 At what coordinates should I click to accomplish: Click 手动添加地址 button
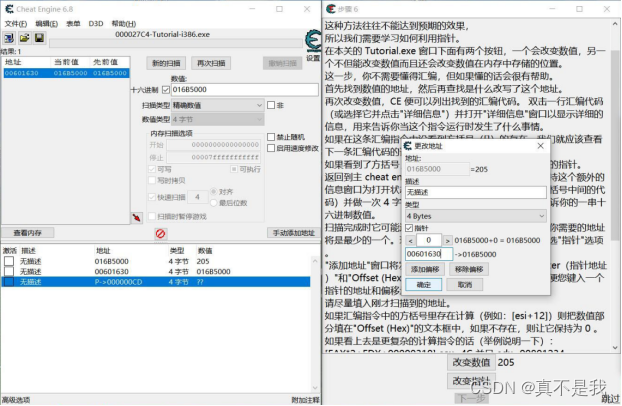(294, 233)
